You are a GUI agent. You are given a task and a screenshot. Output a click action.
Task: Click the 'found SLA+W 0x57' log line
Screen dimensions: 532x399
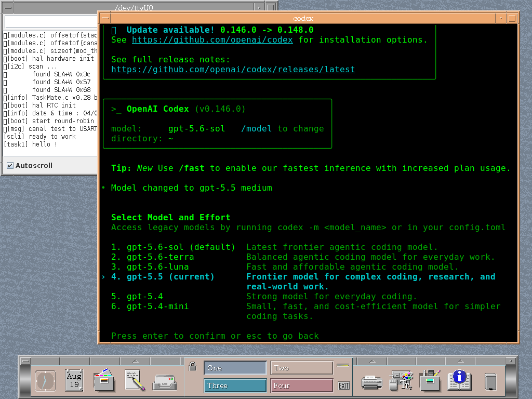coord(61,82)
